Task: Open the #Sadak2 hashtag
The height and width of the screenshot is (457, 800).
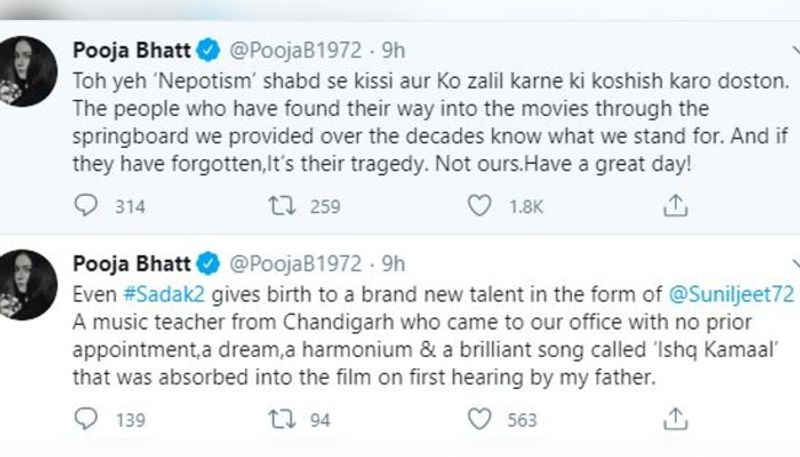Action: 164,294
